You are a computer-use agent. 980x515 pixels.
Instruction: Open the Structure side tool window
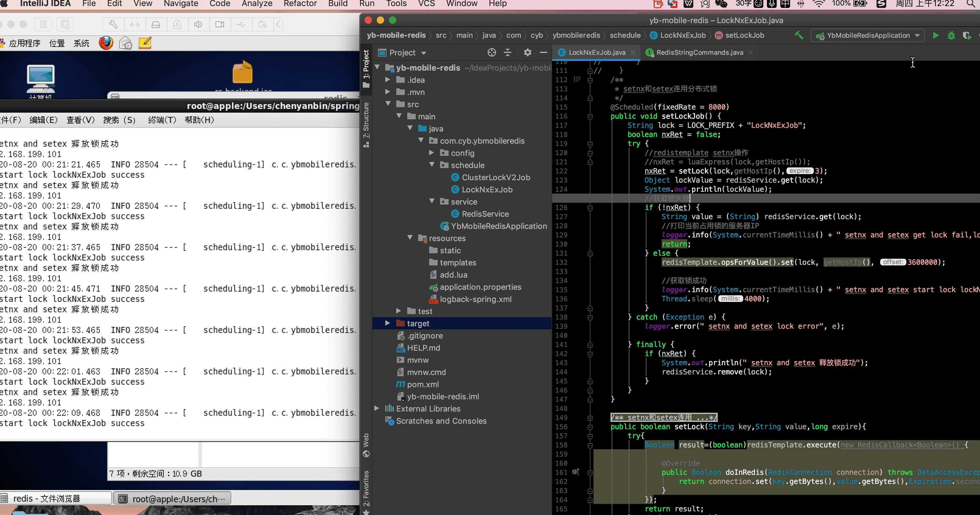click(x=366, y=125)
